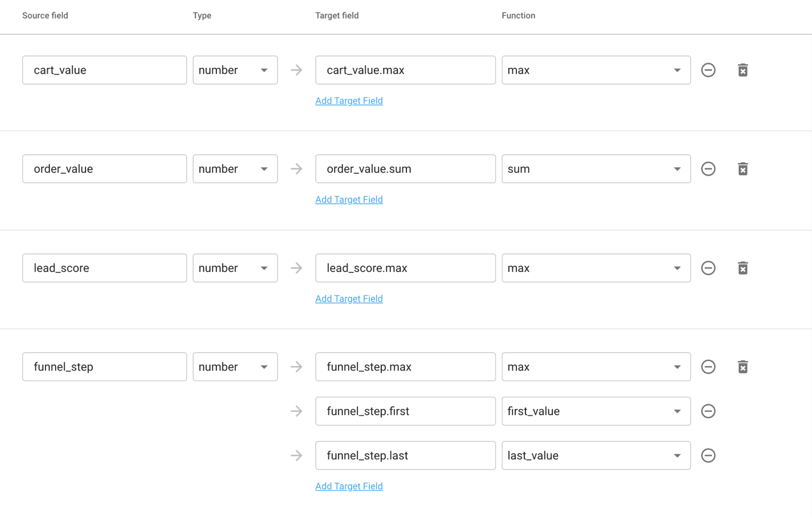
Task: Click the Source field column header
Action: [x=45, y=15]
